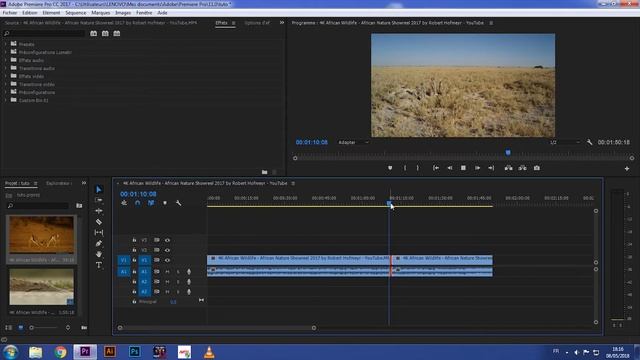Switch to Options d'effet tab
This screenshot has width=640, height=360.
(x=257, y=23)
